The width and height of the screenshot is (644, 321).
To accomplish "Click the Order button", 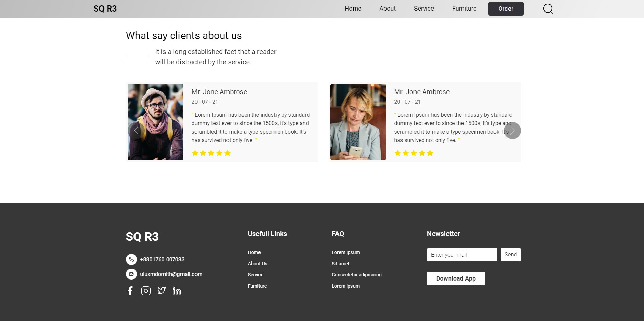I will tap(506, 9).
